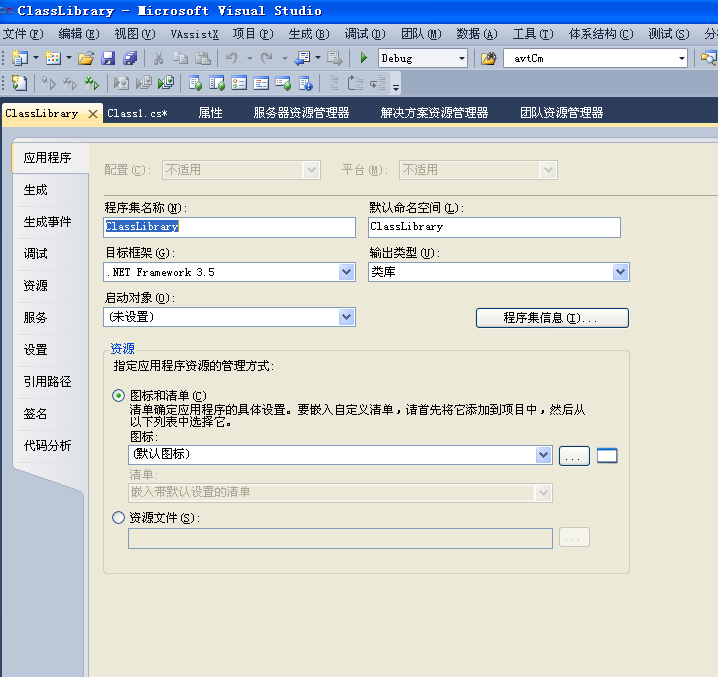The image size is (718, 677).
Task: Click the magnifier window icon at toolbar right
Action: (x=709, y=58)
